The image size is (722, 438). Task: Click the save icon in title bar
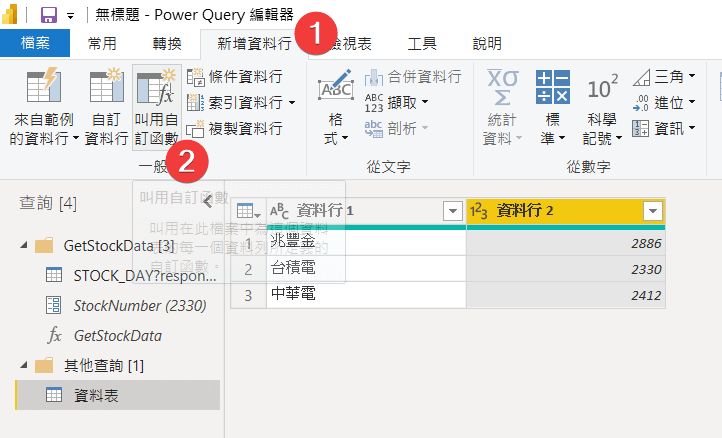[x=48, y=15]
